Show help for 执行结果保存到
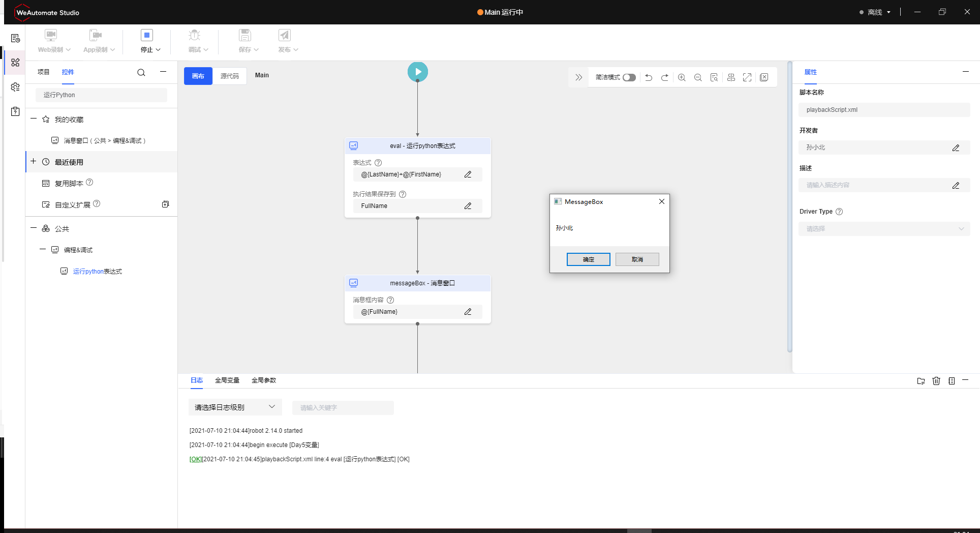 pyautogui.click(x=403, y=194)
